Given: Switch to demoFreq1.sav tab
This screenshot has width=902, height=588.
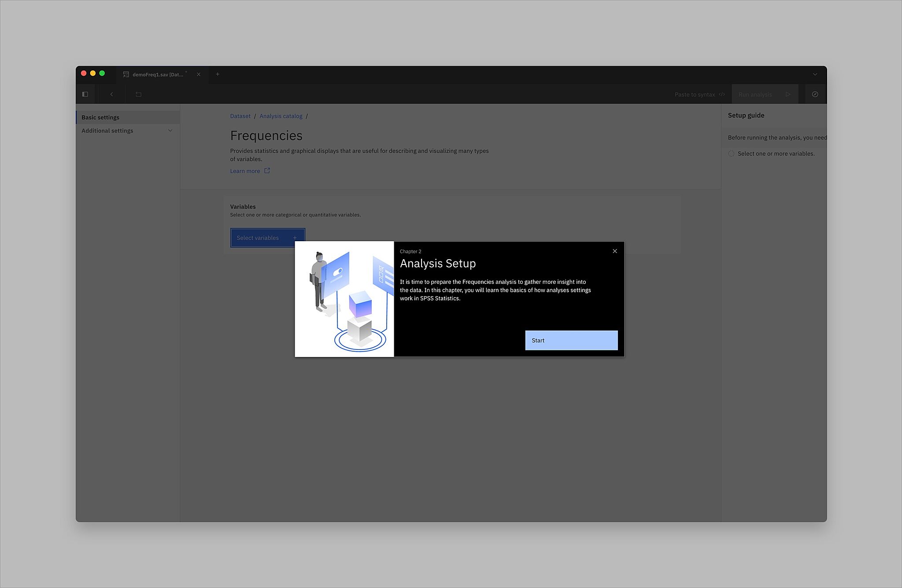Looking at the screenshot, I should tap(157, 74).
